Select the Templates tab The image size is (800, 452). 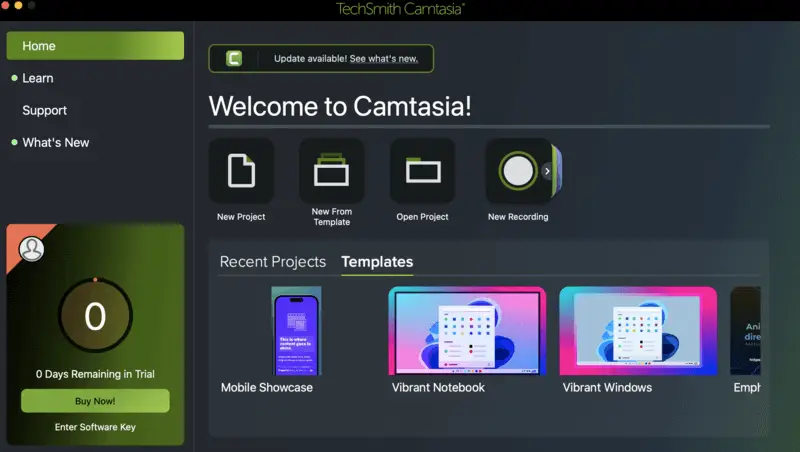click(377, 262)
